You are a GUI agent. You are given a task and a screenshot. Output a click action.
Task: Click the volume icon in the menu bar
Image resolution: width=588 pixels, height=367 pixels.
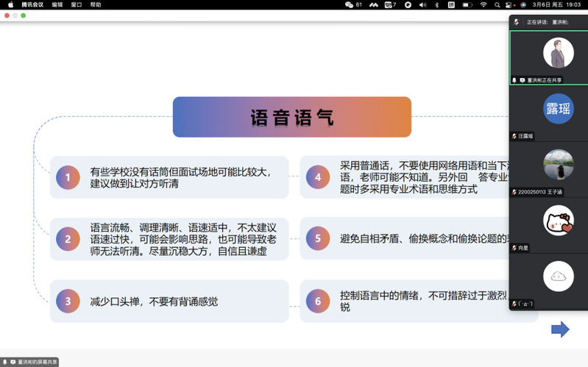click(422, 4)
